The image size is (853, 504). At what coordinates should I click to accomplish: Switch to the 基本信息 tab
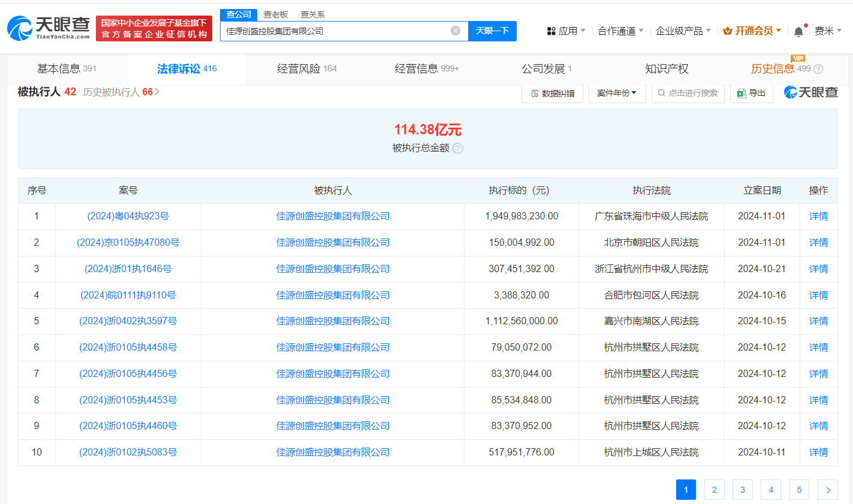[67, 69]
